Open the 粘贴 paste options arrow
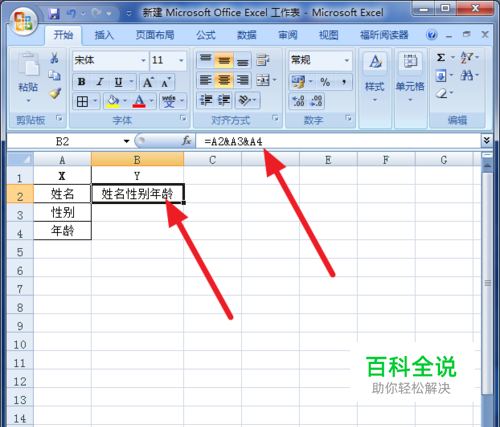The image size is (500, 427). pyautogui.click(x=28, y=100)
